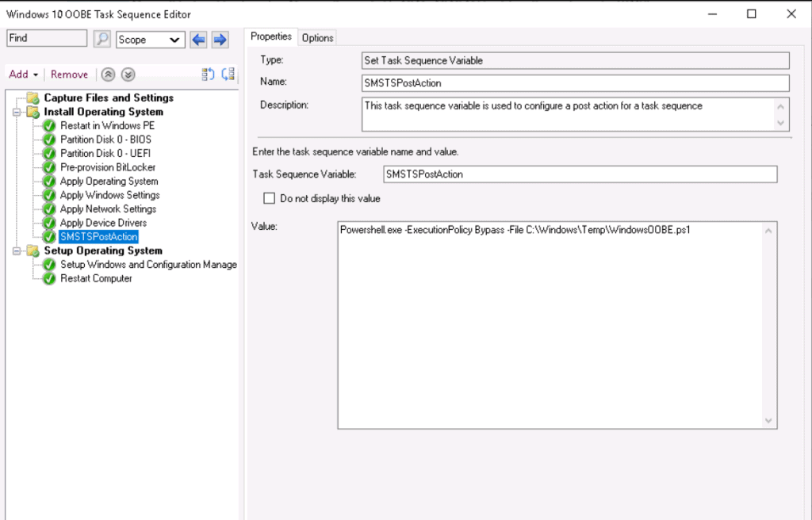Click the Description scrollbar down arrow
Screen dimensions: 812x520
tap(781, 124)
